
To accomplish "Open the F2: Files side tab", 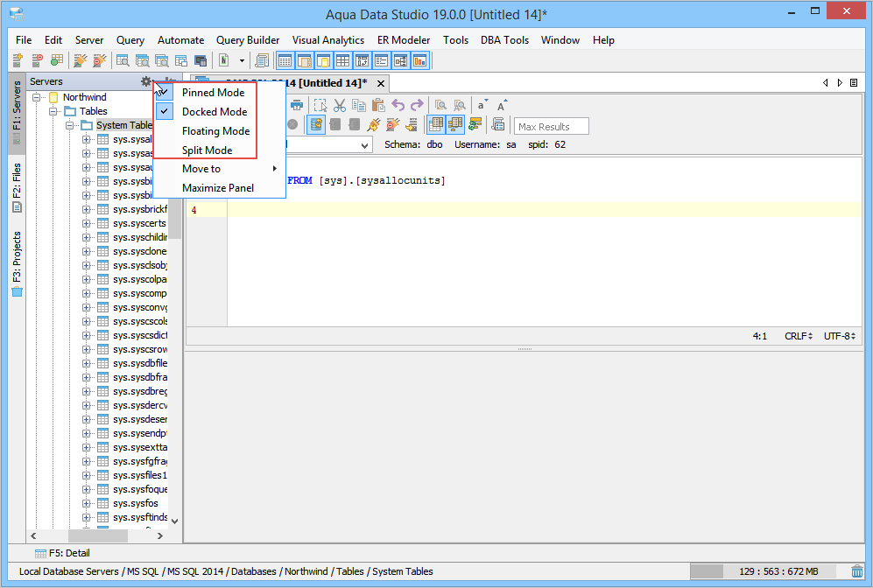I will click(17, 188).
